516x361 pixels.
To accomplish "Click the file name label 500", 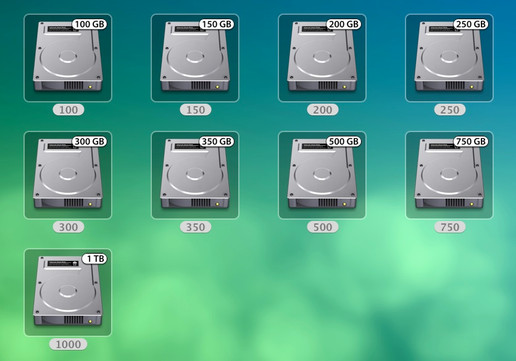I will tap(323, 227).
